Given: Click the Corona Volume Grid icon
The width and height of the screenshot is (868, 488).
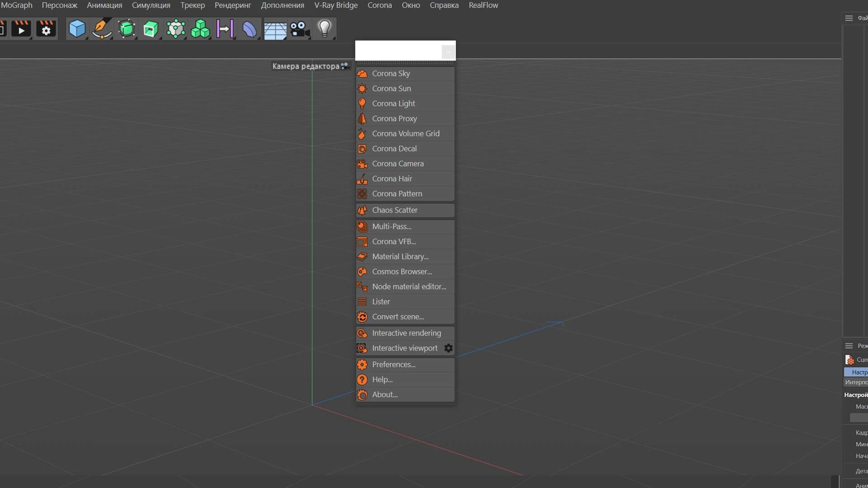Looking at the screenshot, I should (x=362, y=134).
